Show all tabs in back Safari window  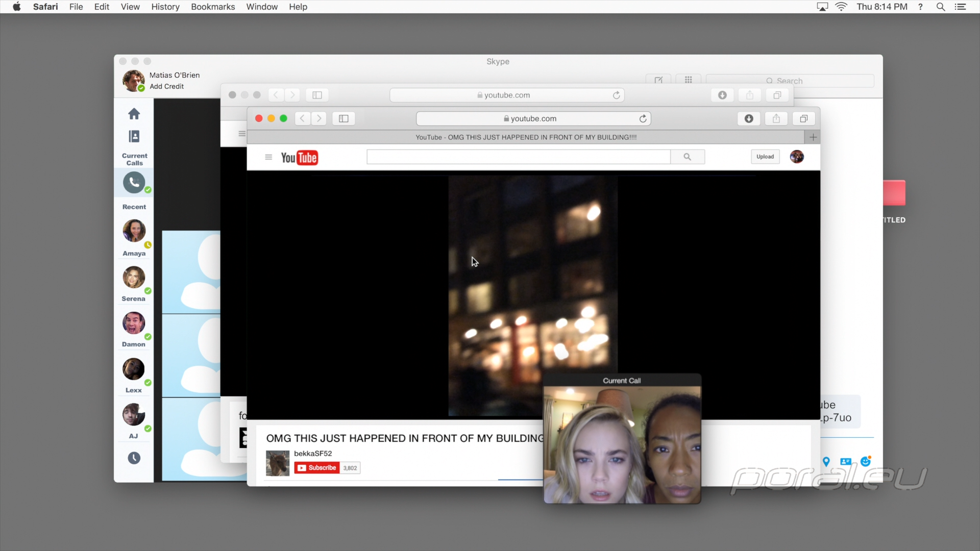777,95
